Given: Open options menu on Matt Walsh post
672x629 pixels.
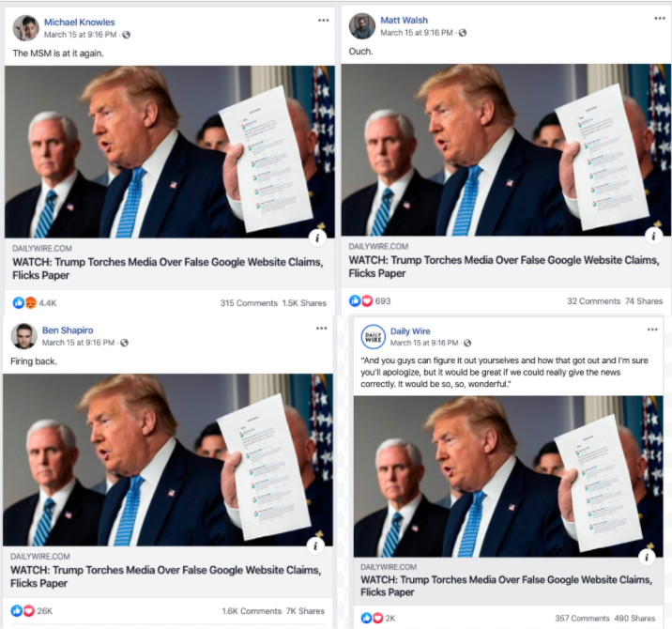Looking at the screenshot, I should tap(660, 19).
